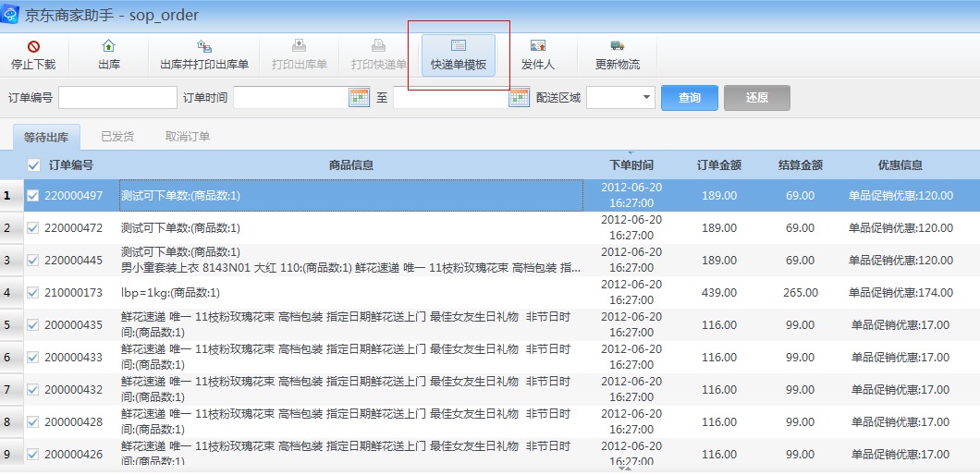This screenshot has width=980, height=475.
Task: Open calendar picker for order start date
Action: point(359,98)
